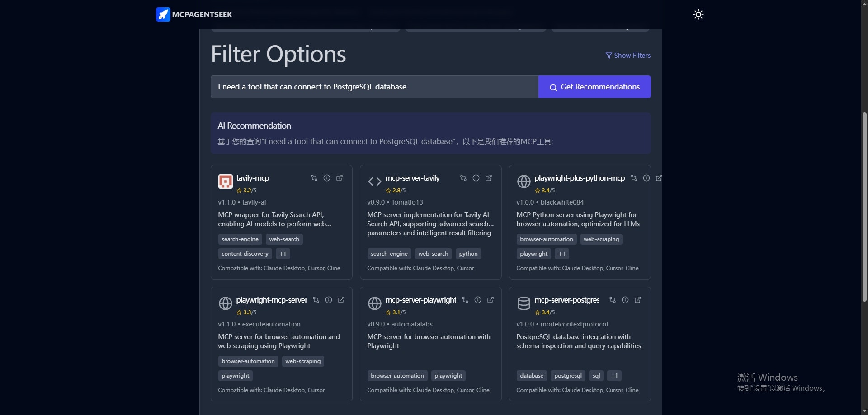Click postgresql tag on mcp-server-postgres
This screenshot has height=415, width=868.
(x=568, y=376)
